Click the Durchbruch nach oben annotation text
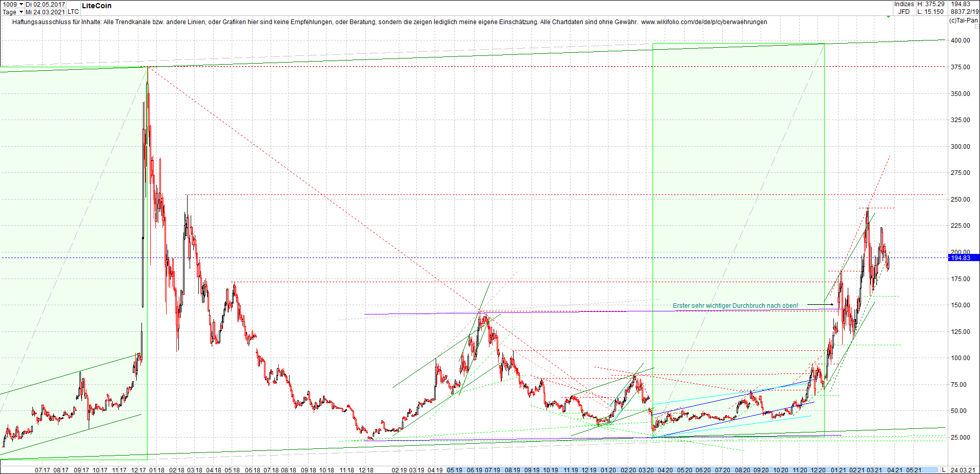 (736, 305)
